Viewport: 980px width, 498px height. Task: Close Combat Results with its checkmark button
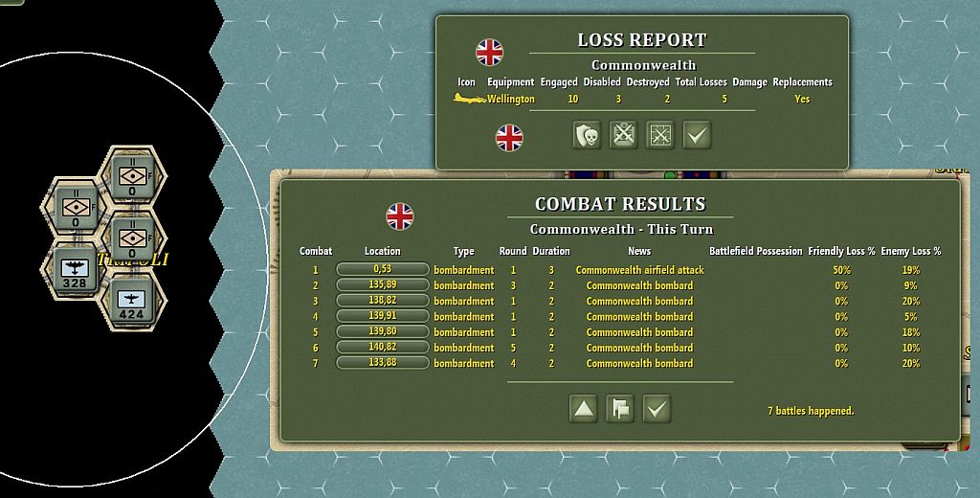tap(657, 409)
